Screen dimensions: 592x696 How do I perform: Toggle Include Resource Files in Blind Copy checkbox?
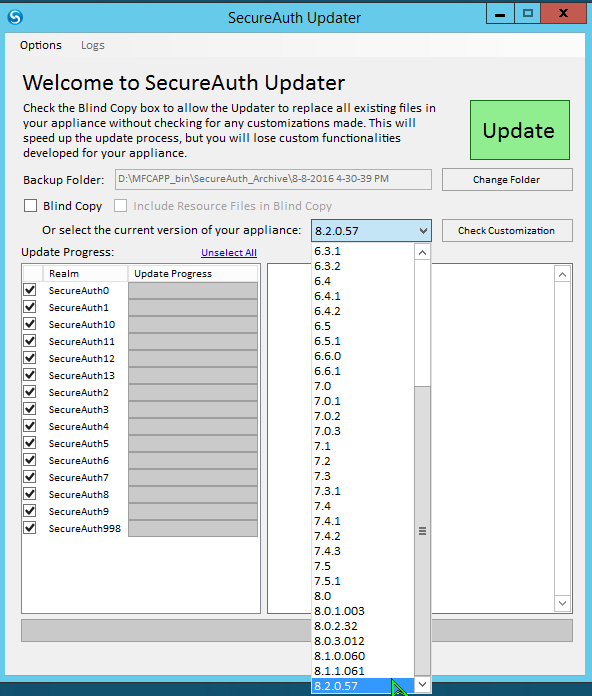coord(121,206)
